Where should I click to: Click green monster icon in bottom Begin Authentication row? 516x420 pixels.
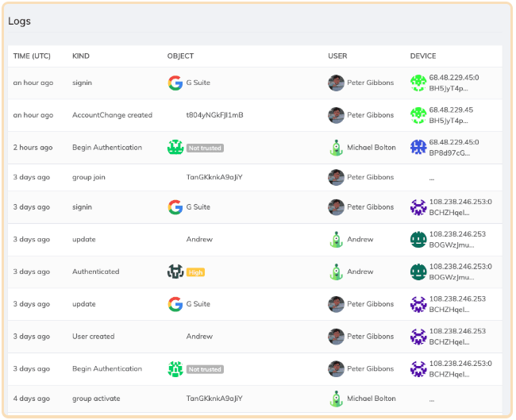click(175, 368)
